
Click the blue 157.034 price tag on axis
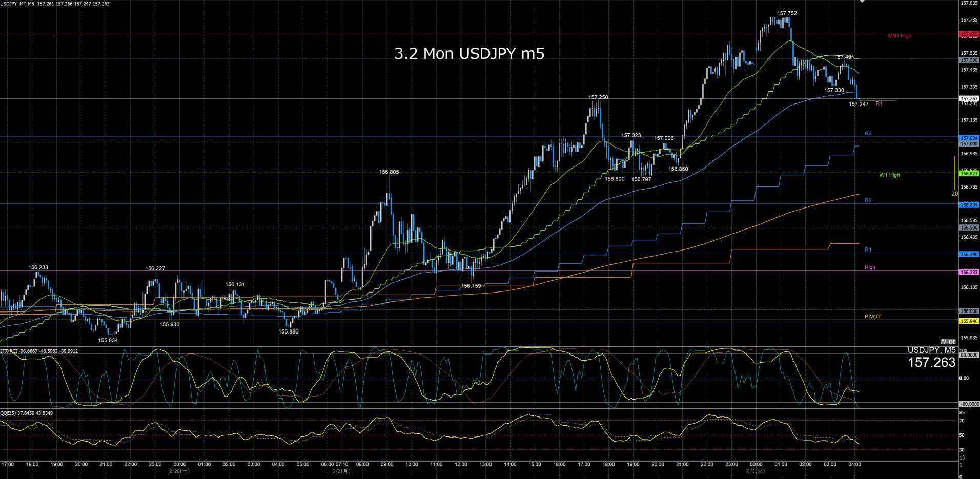pos(969,138)
